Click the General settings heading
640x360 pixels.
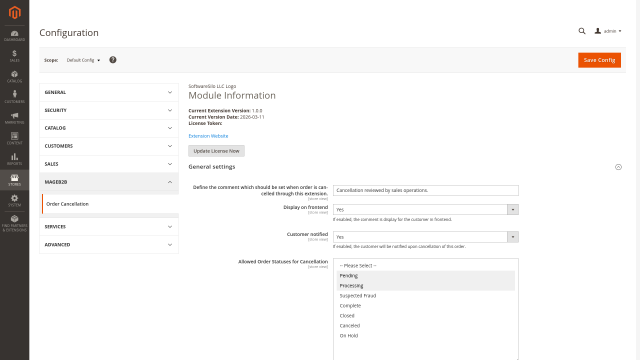click(x=211, y=167)
